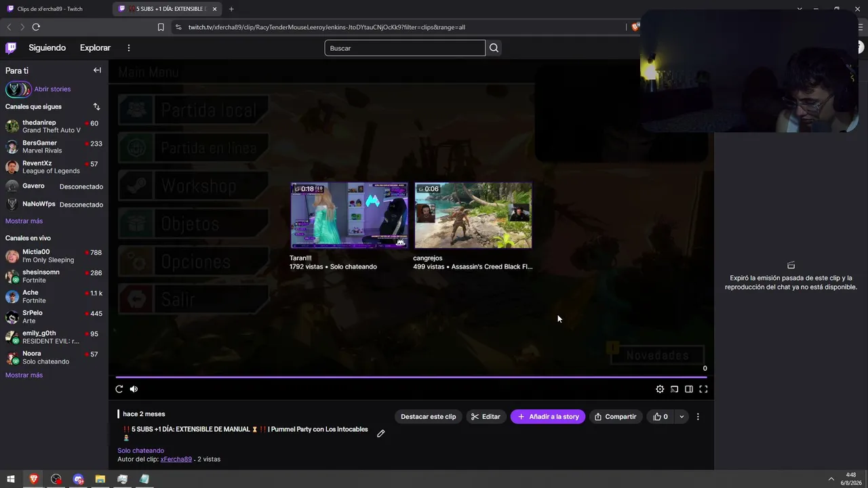
Task: Click the clip progress bar
Action: pos(411,377)
